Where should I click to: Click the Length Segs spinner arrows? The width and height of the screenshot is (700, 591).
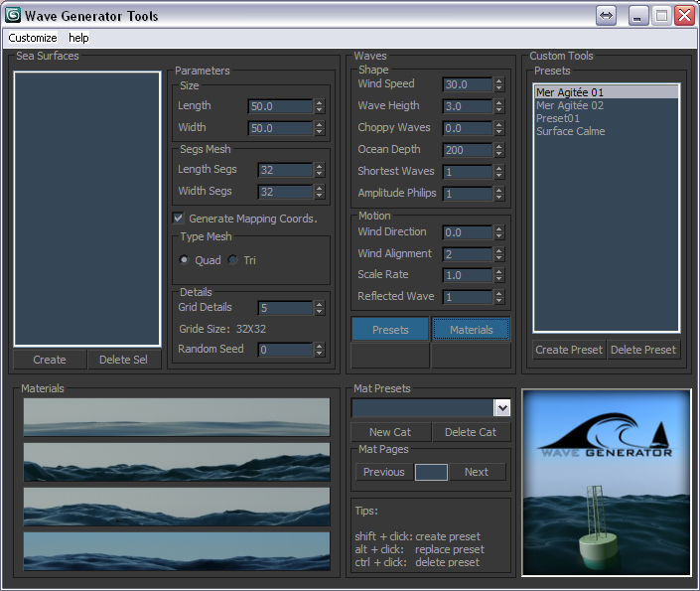pos(319,170)
